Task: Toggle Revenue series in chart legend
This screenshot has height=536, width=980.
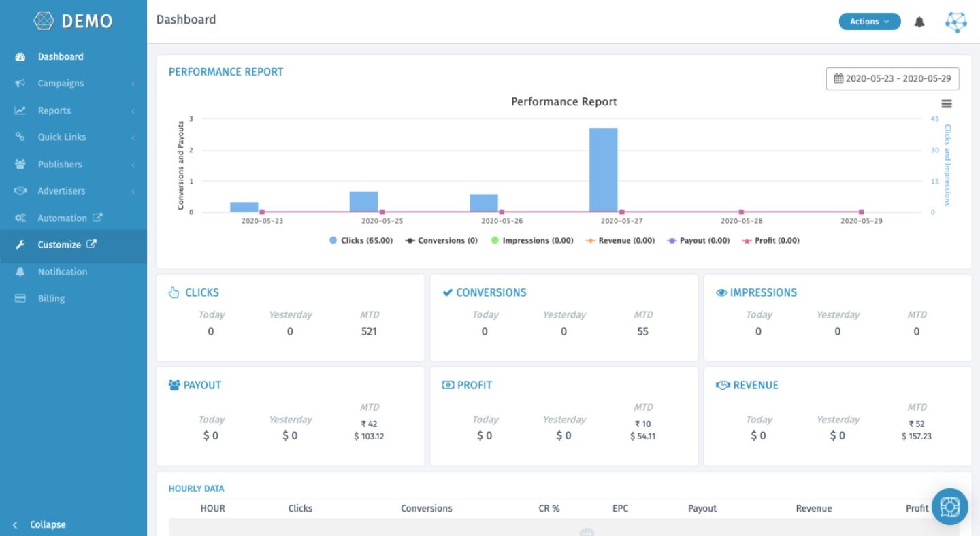Action: pyautogui.click(x=620, y=241)
